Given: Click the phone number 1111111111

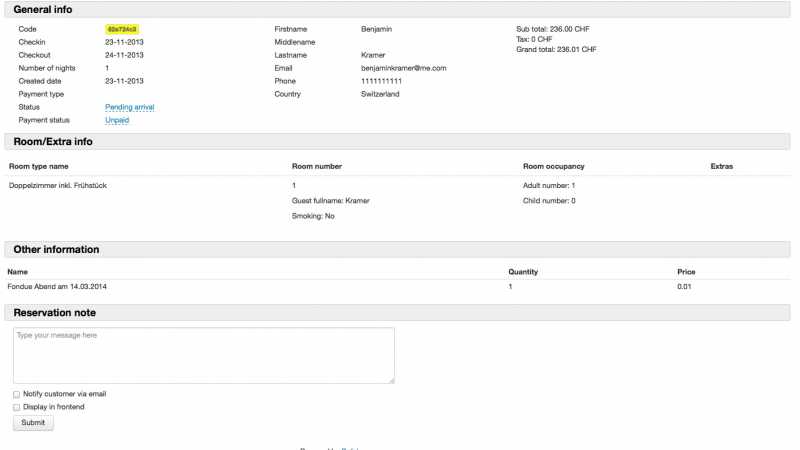Looking at the screenshot, I should pyautogui.click(x=383, y=81).
